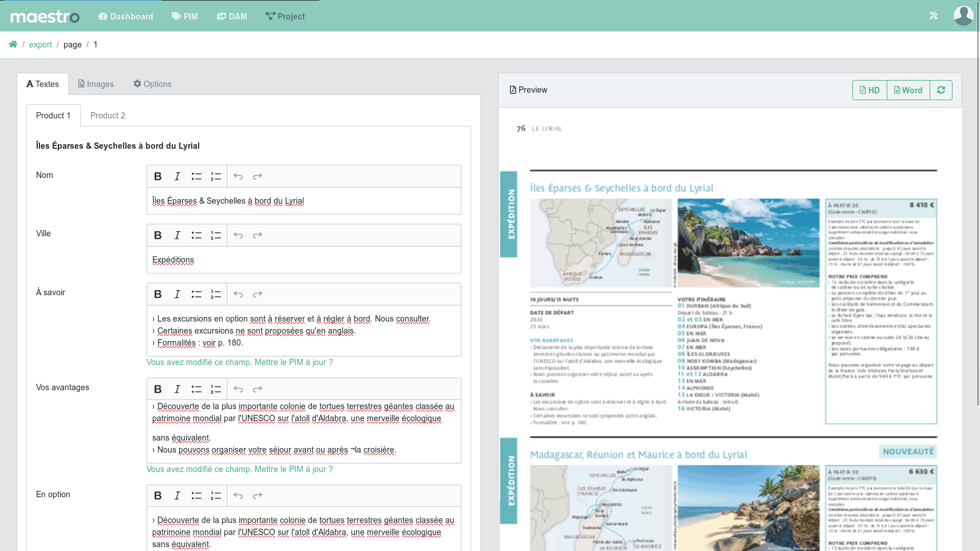This screenshot has width=980, height=551.
Task: Redo in the À savoir editor
Action: tap(258, 295)
